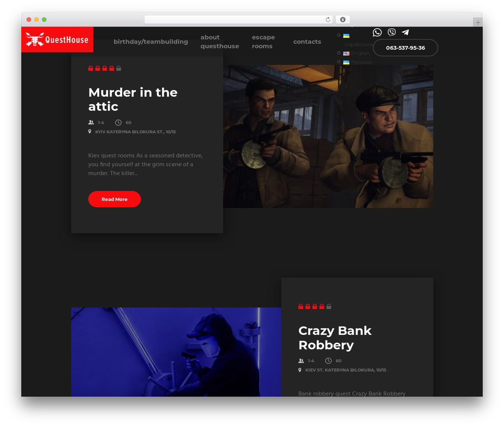
Task: Click the Kiev St. Kateryna Bilokura, 10/15 address
Action: click(x=346, y=370)
